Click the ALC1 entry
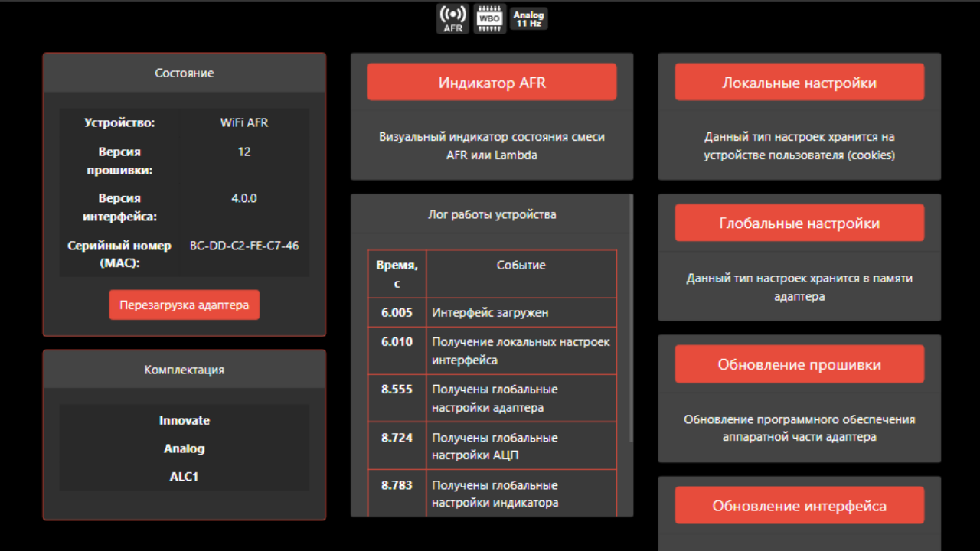 (x=185, y=477)
